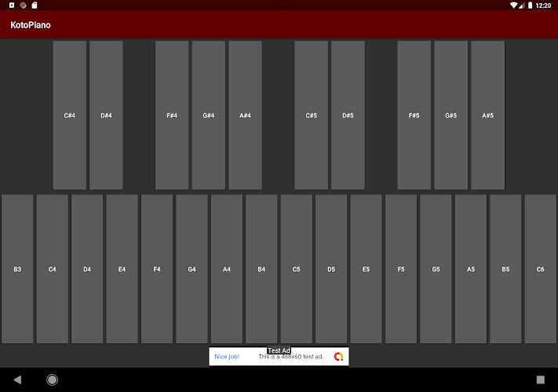Tap the E4 key

pos(122,269)
